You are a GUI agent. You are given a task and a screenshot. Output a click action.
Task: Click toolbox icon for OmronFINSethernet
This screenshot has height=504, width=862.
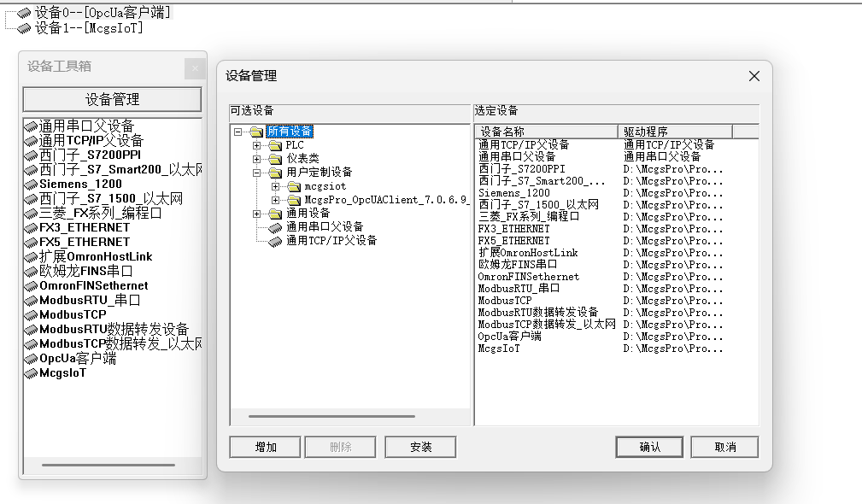(x=32, y=286)
